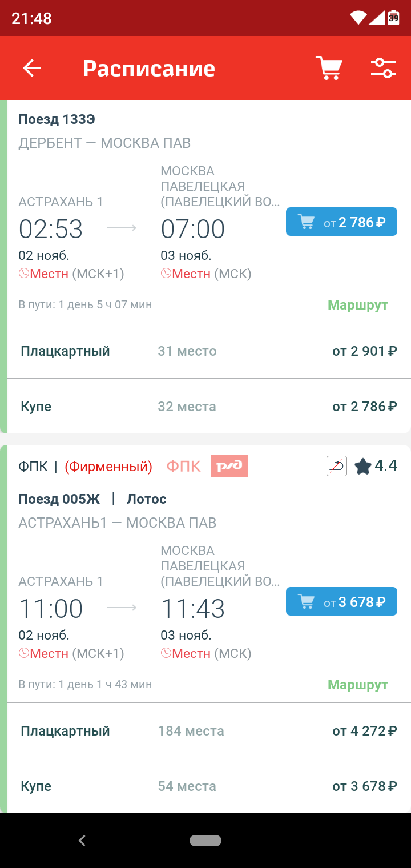Buy ticket from 2 786 ₽ button
Image resolution: width=411 pixels, height=868 pixels.
(x=341, y=222)
